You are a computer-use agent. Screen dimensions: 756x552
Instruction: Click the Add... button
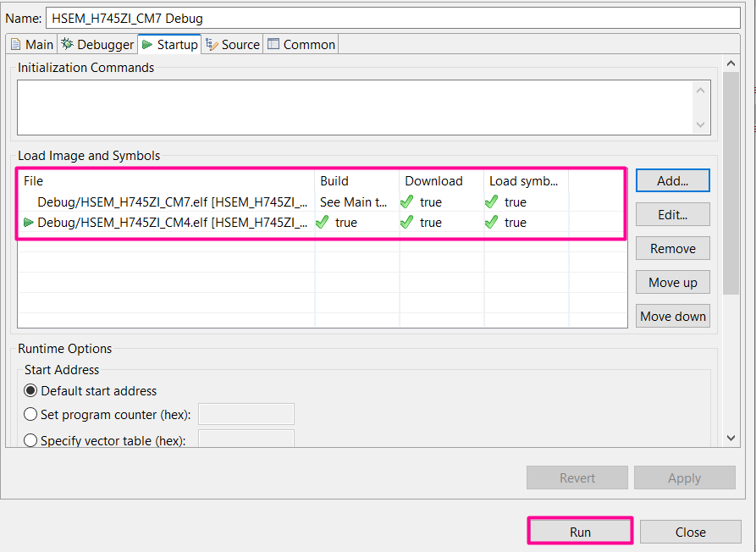click(672, 181)
